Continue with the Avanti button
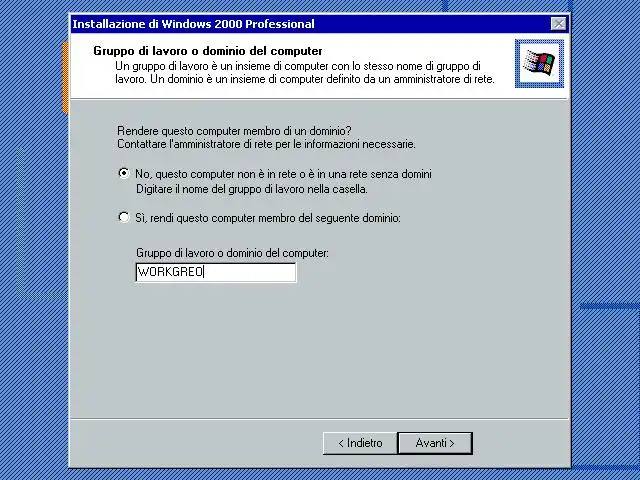 [435, 443]
